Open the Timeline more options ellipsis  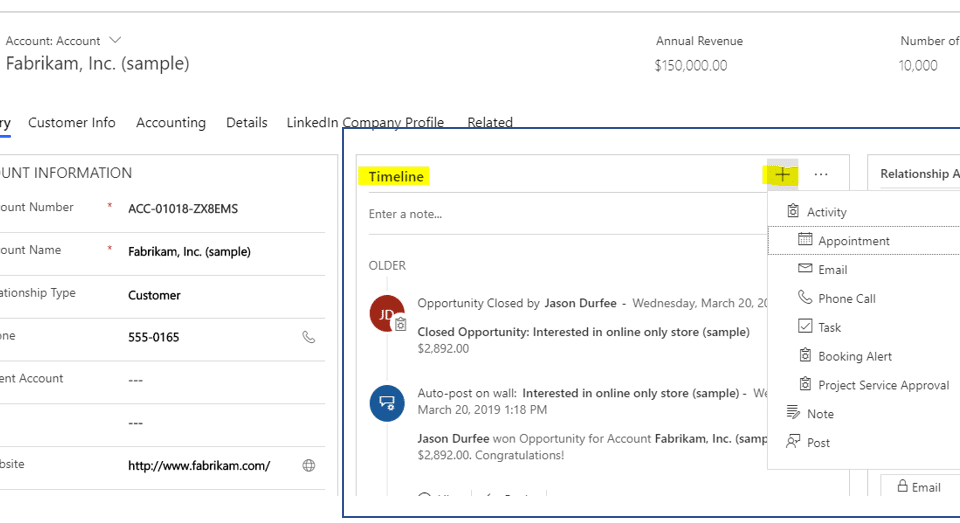click(x=821, y=175)
